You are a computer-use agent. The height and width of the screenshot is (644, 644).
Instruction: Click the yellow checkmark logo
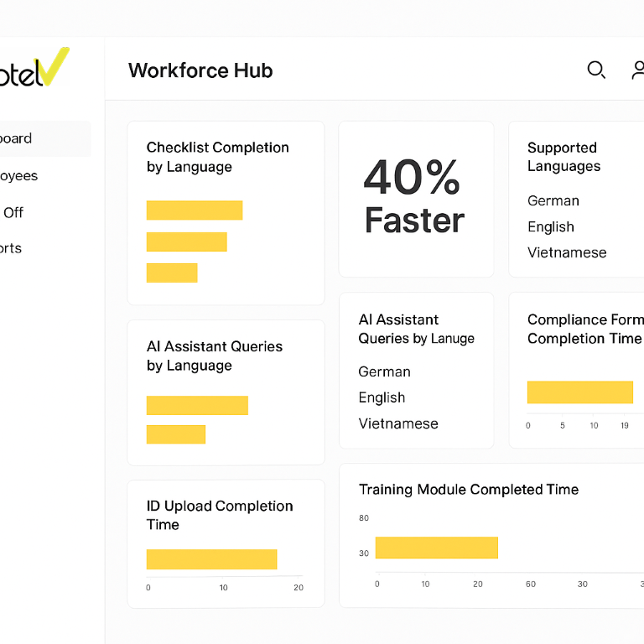[x=55, y=67]
